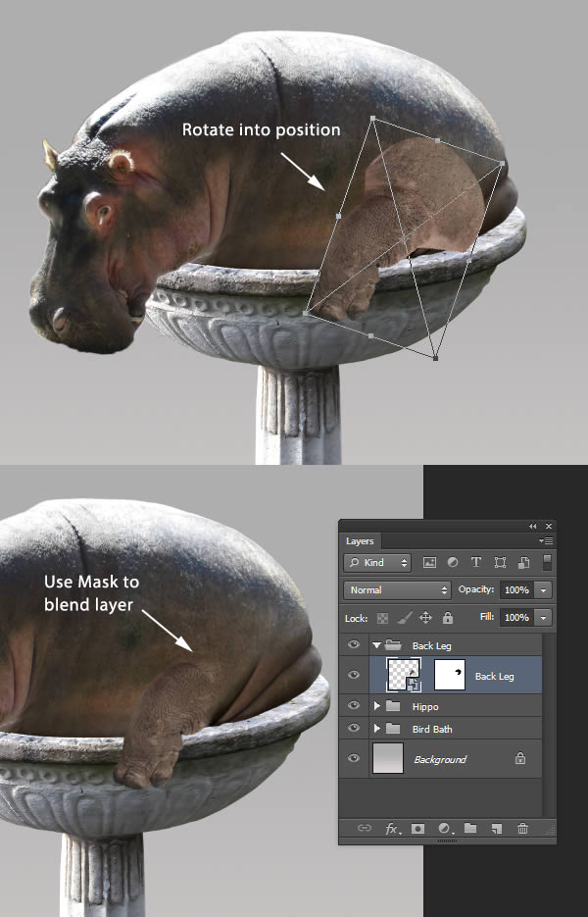Screen dimensions: 588x917
Task: Add a layer style with fx button
Action: (392, 829)
